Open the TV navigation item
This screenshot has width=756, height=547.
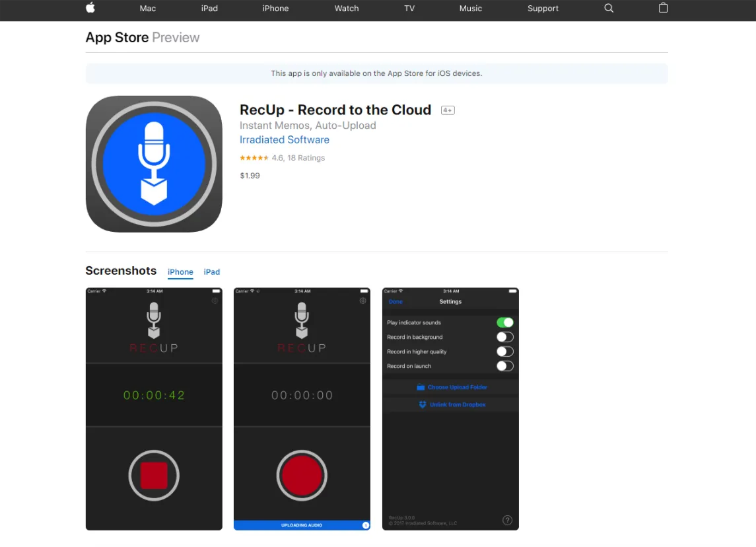[409, 8]
